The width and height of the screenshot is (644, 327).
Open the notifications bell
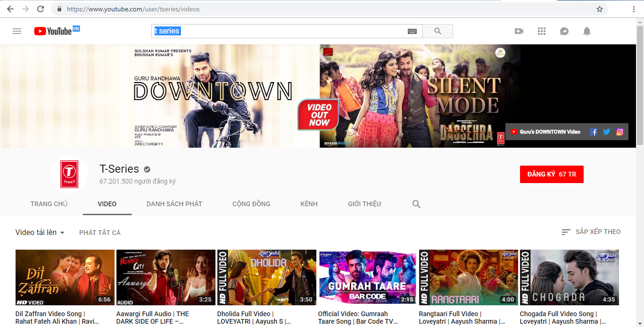[x=587, y=31]
